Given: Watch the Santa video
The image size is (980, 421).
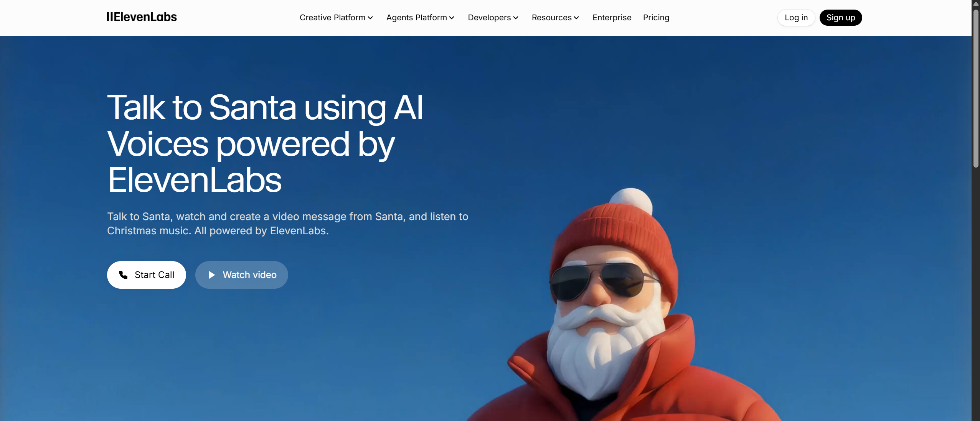Looking at the screenshot, I should (241, 275).
